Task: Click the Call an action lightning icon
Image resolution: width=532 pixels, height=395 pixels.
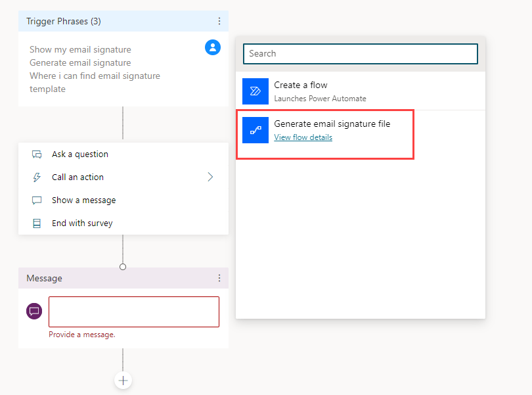Action: [x=37, y=177]
